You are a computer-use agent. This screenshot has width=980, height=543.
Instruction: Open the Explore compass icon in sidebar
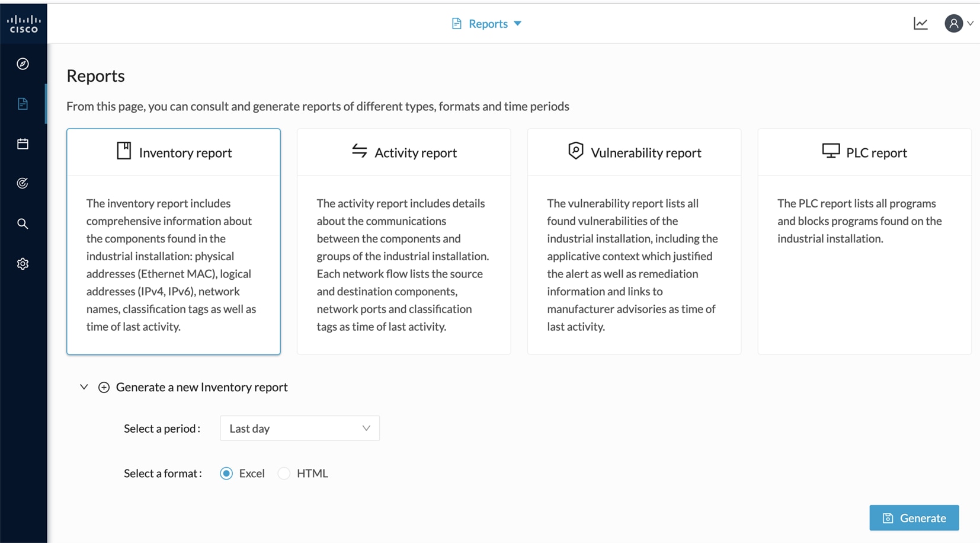(23, 64)
